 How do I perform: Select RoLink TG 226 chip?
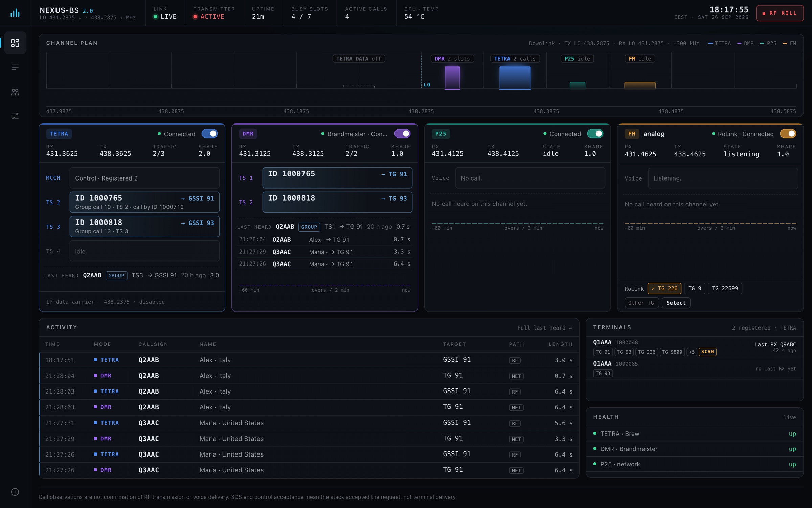click(x=664, y=288)
